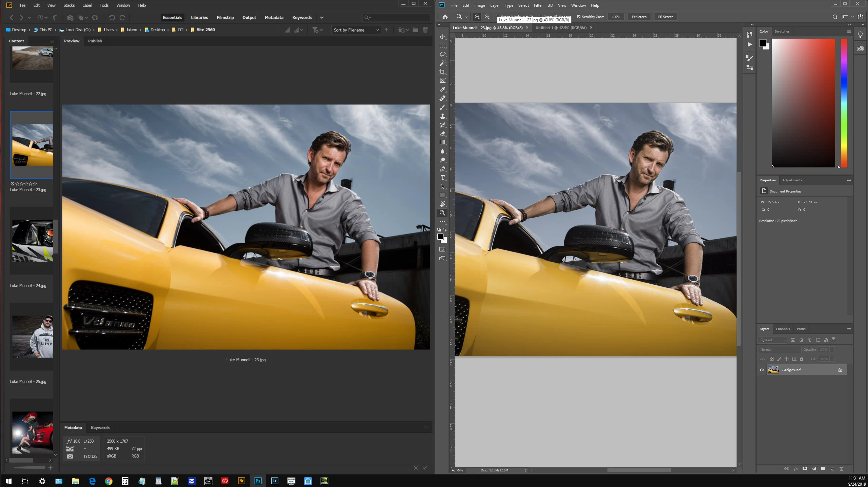This screenshot has width=868, height=487.
Task: Pick the Horizontal Type tool
Action: [x=442, y=178]
